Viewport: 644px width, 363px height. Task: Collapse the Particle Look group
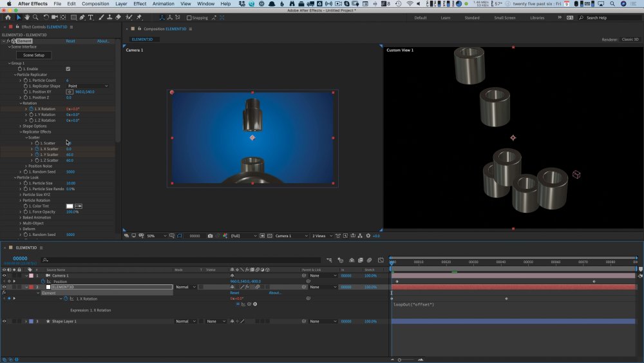[15, 177]
